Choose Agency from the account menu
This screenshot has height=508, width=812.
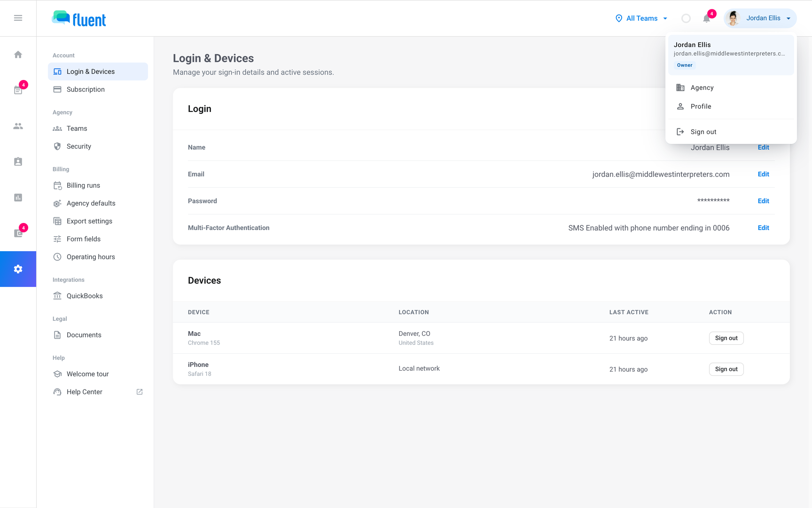(731, 87)
